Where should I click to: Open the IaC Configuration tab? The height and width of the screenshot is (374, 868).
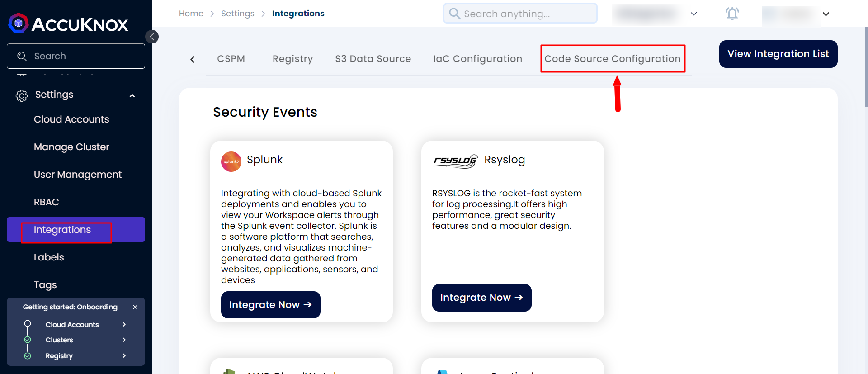coord(477,59)
